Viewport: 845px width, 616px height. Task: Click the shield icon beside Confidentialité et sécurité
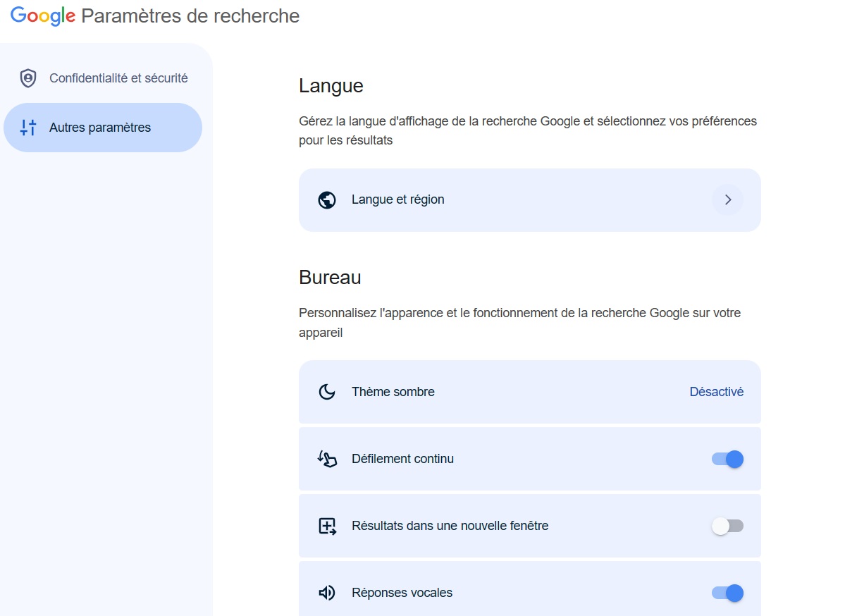tap(28, 78)
